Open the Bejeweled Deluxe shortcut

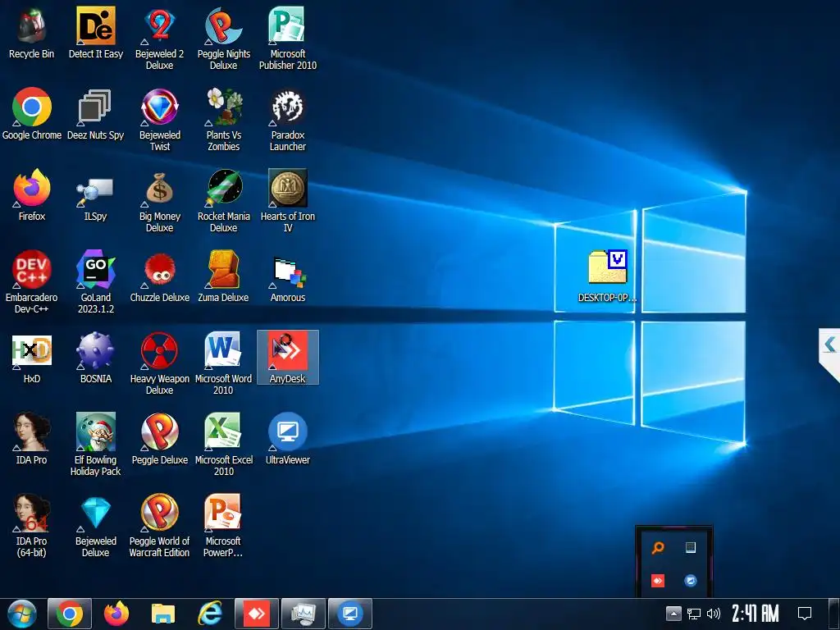click(95, 526)
